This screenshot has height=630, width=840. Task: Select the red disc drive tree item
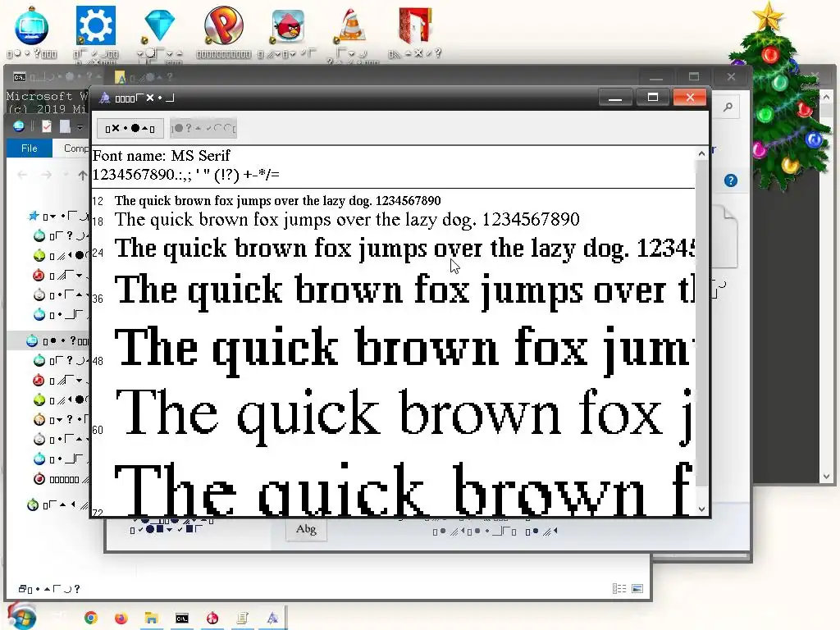click(x=59, y=479)
